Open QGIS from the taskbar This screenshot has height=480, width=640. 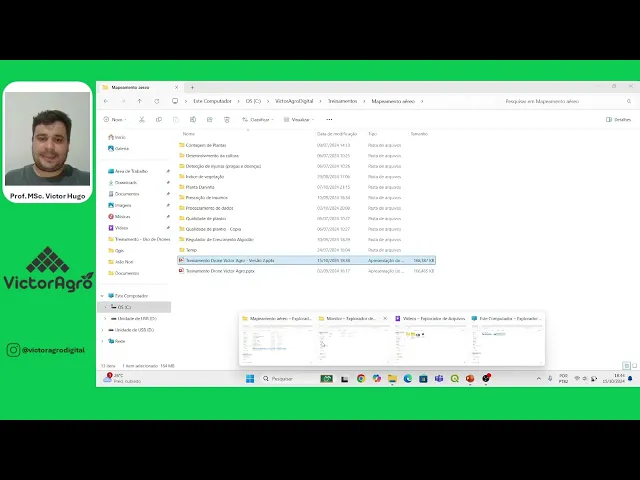point(454,379)
